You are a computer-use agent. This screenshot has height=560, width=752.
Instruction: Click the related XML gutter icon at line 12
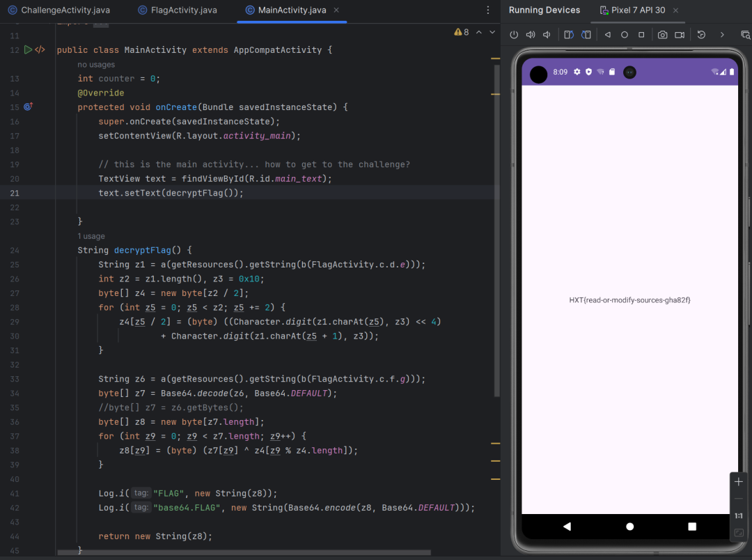coord(40,49)
